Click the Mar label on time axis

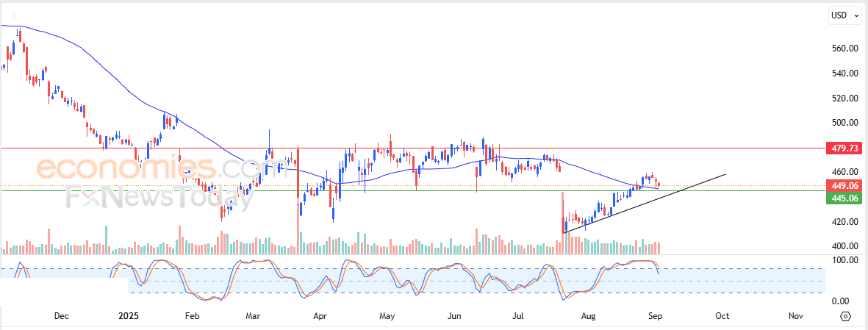pos(253,316)
